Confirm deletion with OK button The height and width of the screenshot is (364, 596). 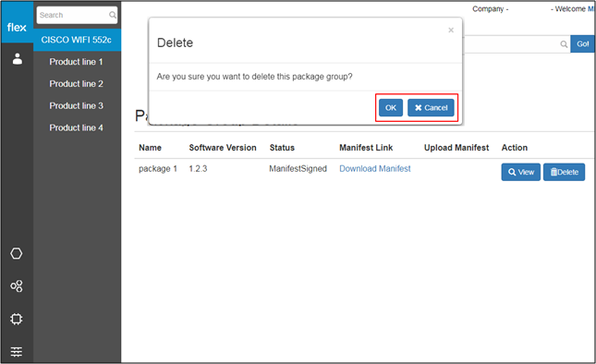[x=391, y=108]
